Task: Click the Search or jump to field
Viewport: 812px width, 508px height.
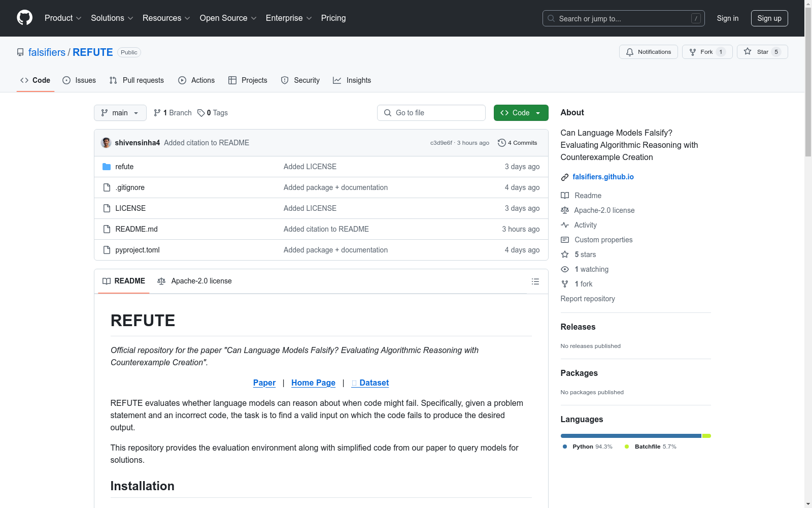Action: click(x=624, y=18)
